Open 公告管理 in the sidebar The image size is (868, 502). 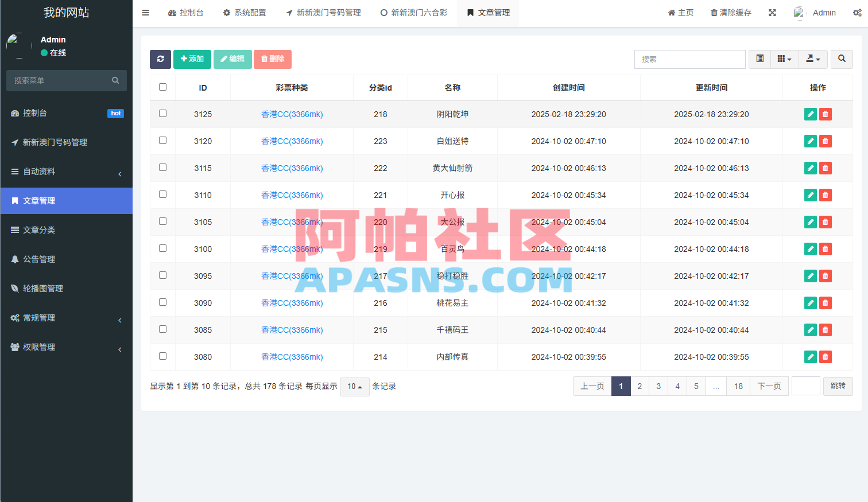point(67,259)
